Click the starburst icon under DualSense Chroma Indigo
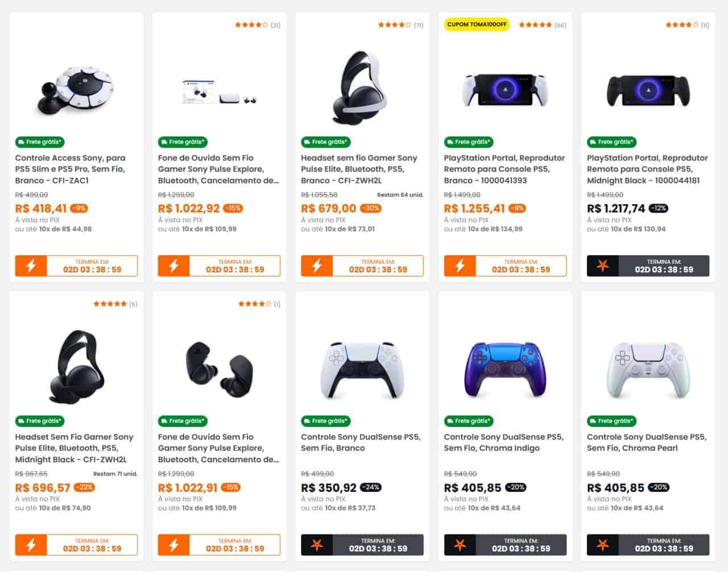728x572 pixels. (x=460, y=545)
